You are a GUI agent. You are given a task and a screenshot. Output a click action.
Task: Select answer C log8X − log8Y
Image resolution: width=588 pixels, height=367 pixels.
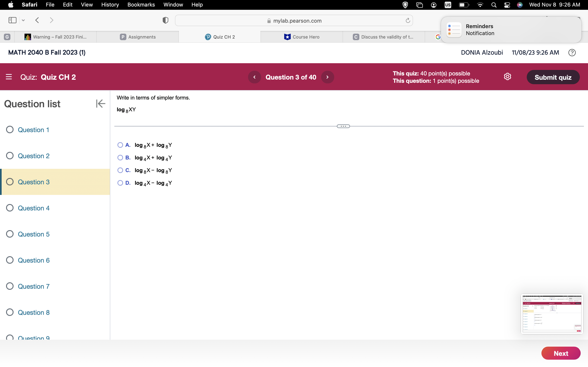120,170
